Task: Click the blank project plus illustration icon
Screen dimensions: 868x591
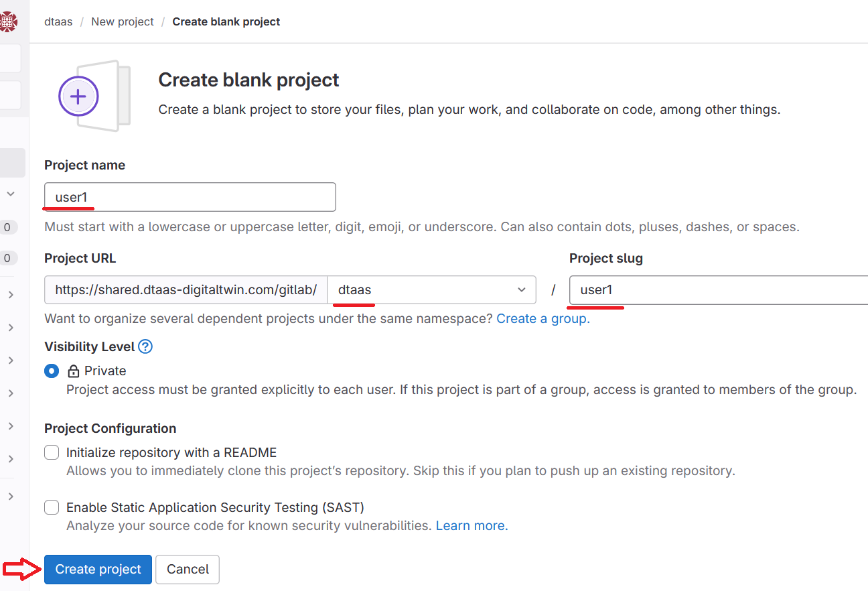Action: coord(78,96)
